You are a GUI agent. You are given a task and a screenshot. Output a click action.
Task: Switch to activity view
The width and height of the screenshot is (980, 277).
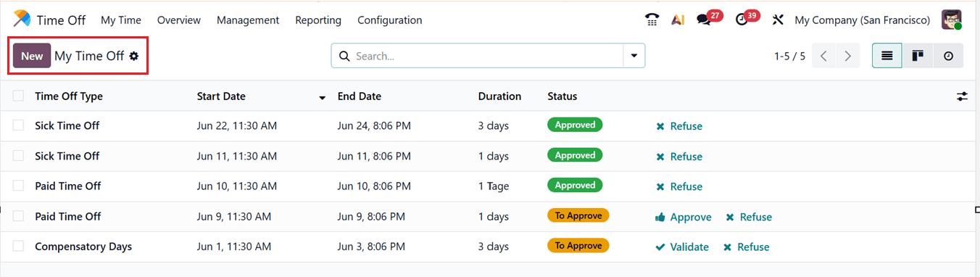coord(948,56)
